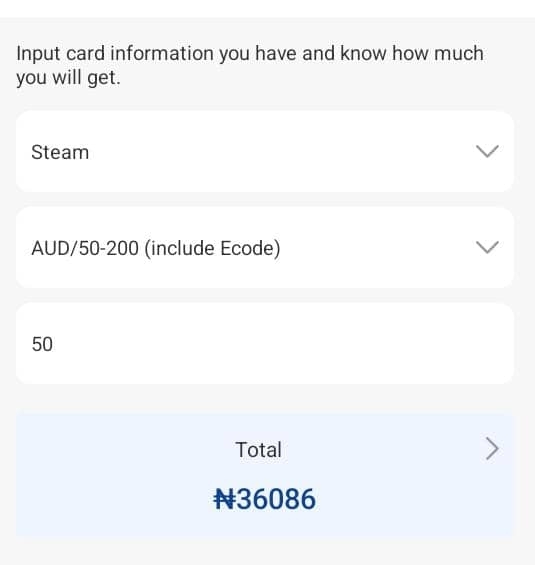This screenshot has height=565, width=535.
Task: Click the ₦36086 total amount
Action: tap(264, 499)
